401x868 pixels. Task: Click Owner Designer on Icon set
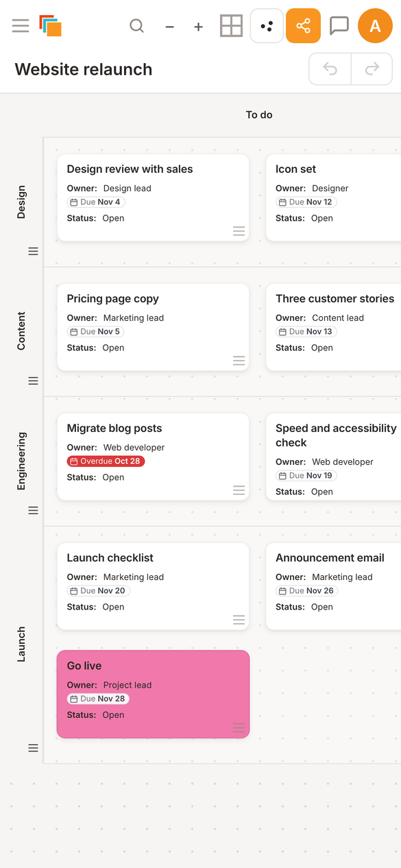pyautogui.click(x=312, y=189)
